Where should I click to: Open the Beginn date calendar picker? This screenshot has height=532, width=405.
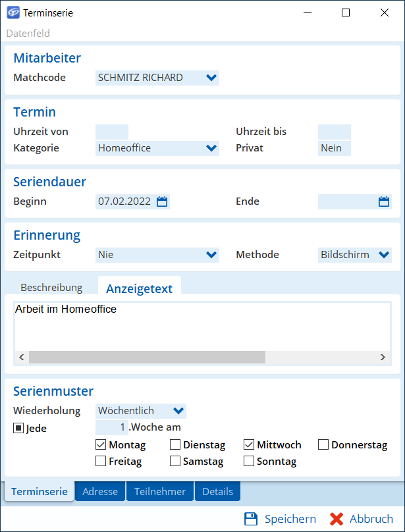tap(162, 201)
